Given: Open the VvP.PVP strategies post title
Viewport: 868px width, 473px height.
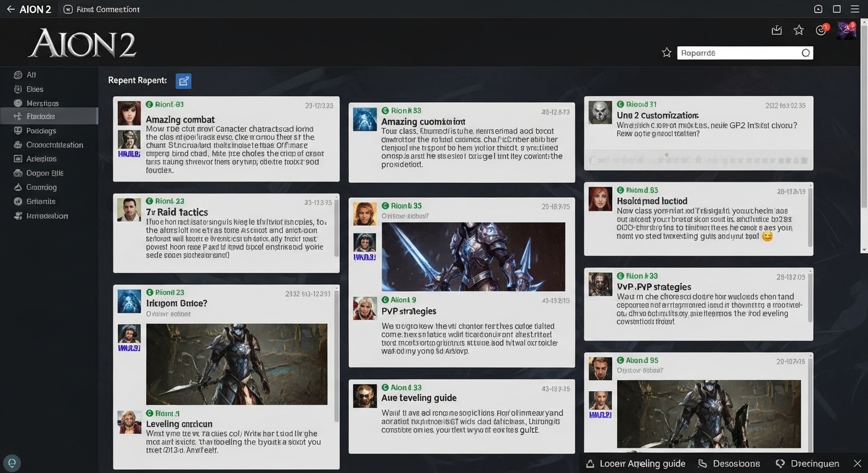Looking at the screenshot, I should tap(653, 287).
